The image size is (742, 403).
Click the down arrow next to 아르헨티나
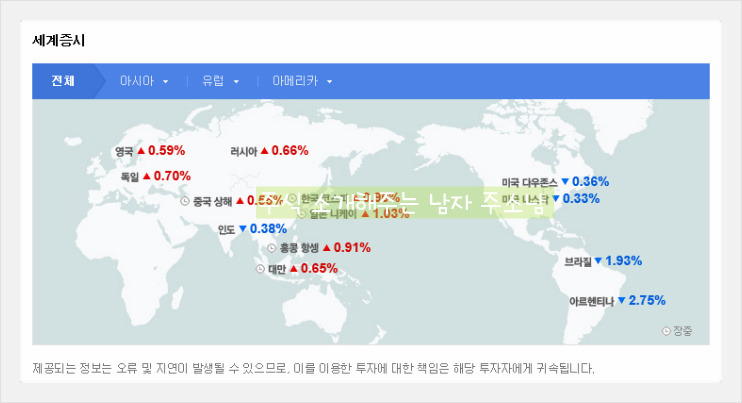pos(622,300)
